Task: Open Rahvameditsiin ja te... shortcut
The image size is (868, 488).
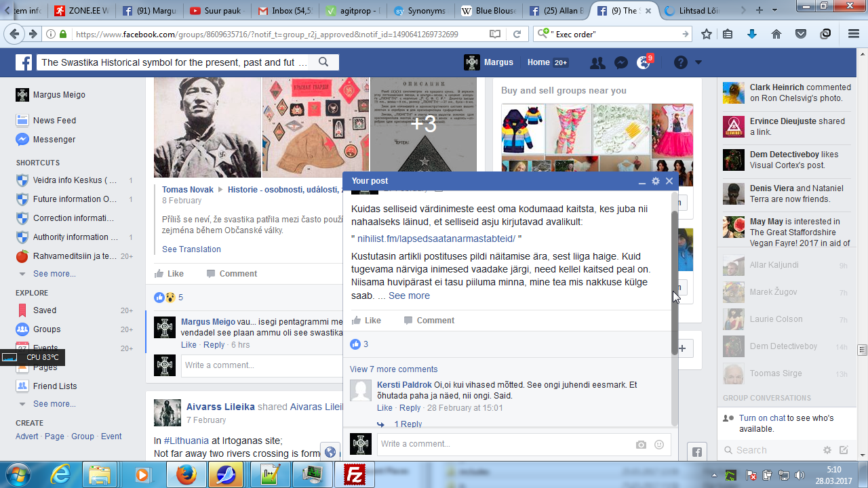Action: [75, 256]
